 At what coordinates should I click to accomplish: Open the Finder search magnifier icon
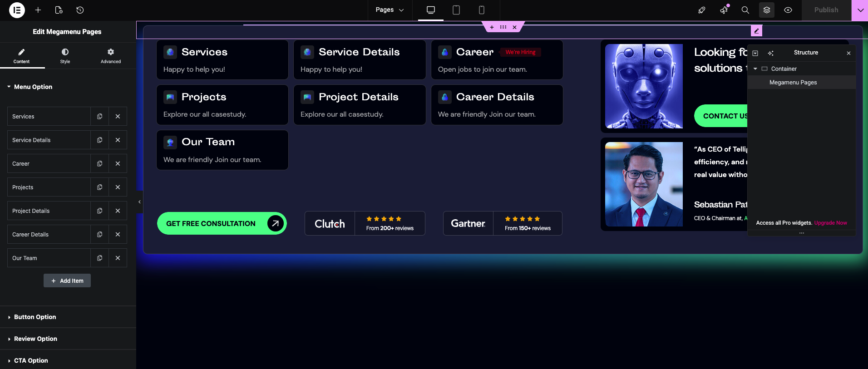pos(745,10)
